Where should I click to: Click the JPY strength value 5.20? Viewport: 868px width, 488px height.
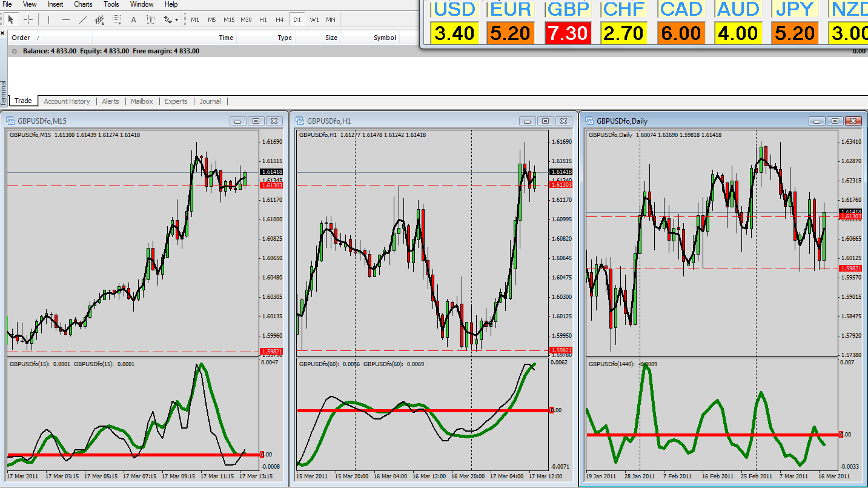[x=795, y=32]
